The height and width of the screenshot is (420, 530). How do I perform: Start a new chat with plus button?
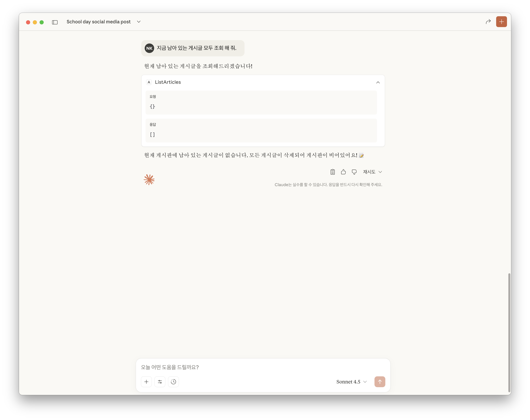(501, 22)
